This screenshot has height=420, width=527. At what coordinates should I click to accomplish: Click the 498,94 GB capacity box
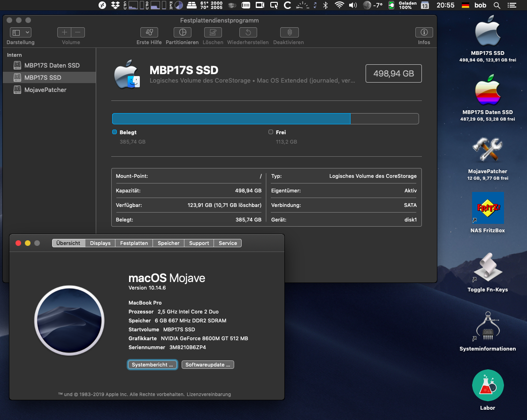point(394,74)
